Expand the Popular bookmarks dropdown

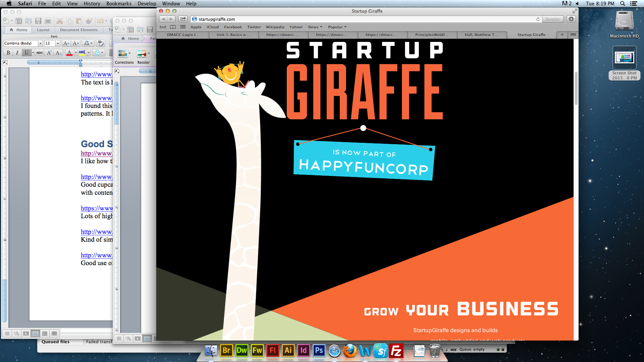coord(337,27)
